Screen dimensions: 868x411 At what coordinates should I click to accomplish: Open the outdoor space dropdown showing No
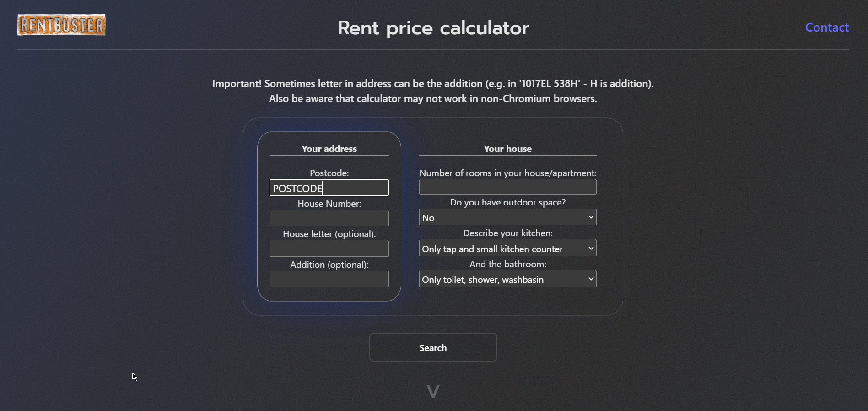tap(507, 217)
